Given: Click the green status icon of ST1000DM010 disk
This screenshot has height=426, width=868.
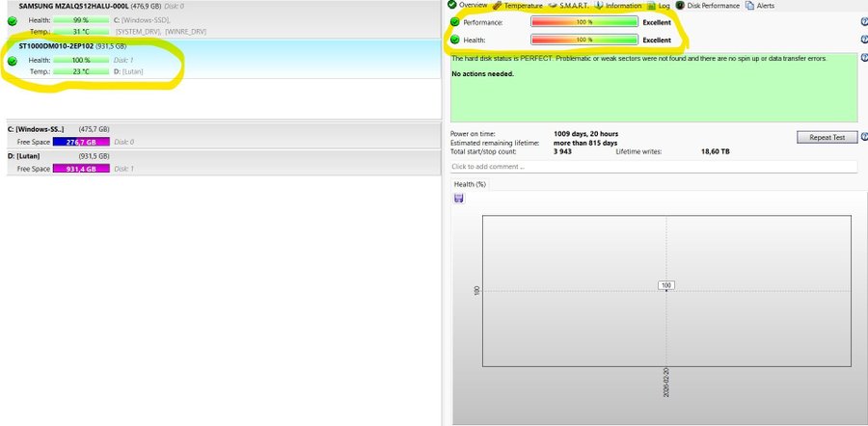Looking at the screenshot, I should (x=12, y=61).
